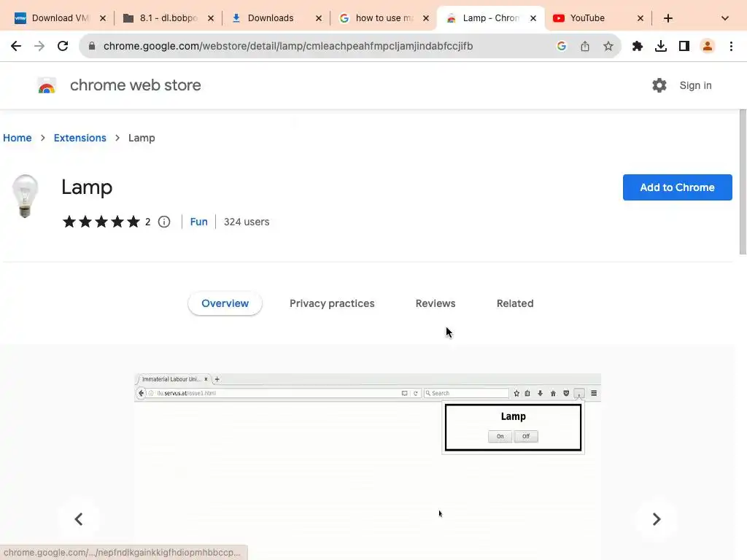Viewport: 747px width, 560px height.
Task: Show next screenshot arrow
Action: 656,519
